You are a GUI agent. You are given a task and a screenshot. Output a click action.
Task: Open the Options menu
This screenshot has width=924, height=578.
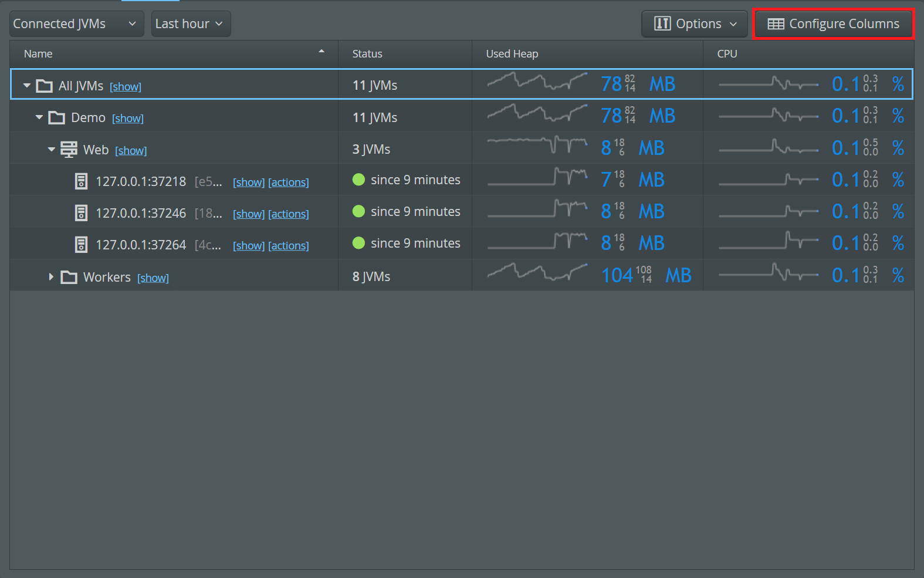[695, 24]
